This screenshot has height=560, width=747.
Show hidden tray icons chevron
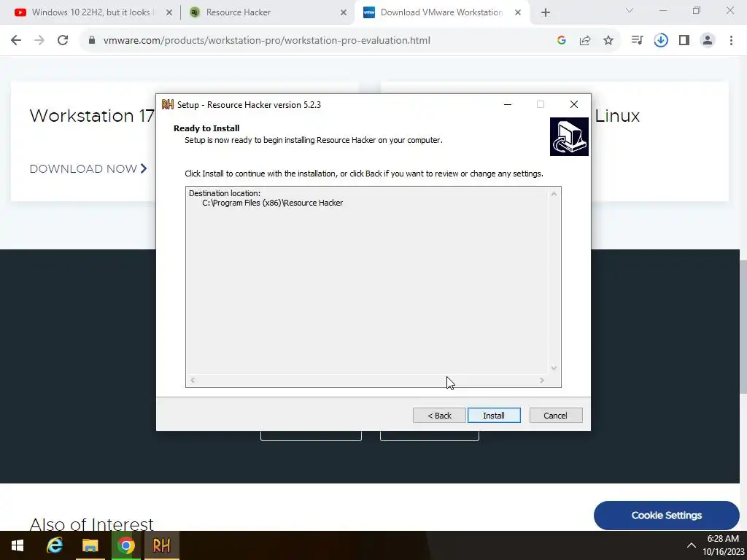(x=691, y=545)
